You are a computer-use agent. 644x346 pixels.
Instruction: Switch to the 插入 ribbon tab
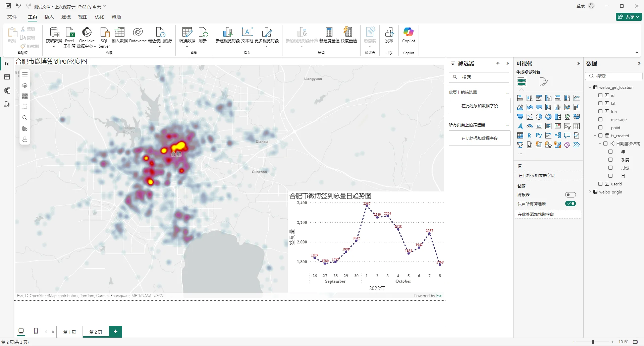point(49,17)
